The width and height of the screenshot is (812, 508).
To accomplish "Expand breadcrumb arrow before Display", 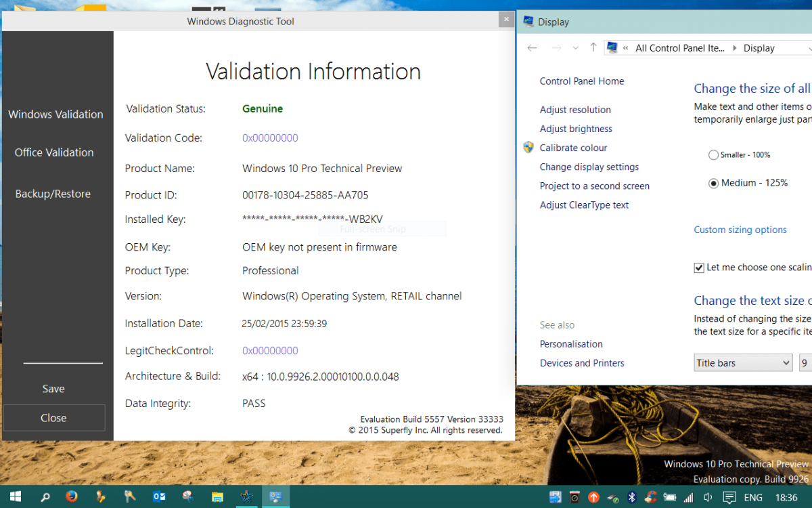I will [x=735, y=48].
